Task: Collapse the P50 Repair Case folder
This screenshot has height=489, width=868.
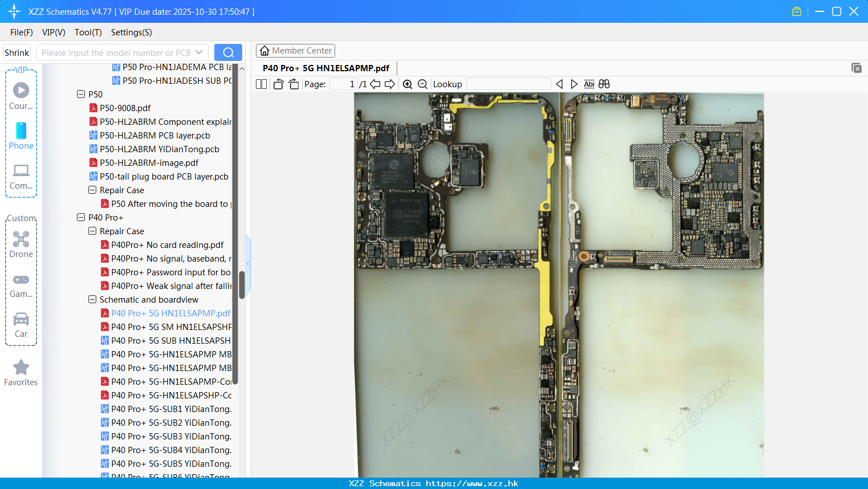Action: tap(92, 190)
